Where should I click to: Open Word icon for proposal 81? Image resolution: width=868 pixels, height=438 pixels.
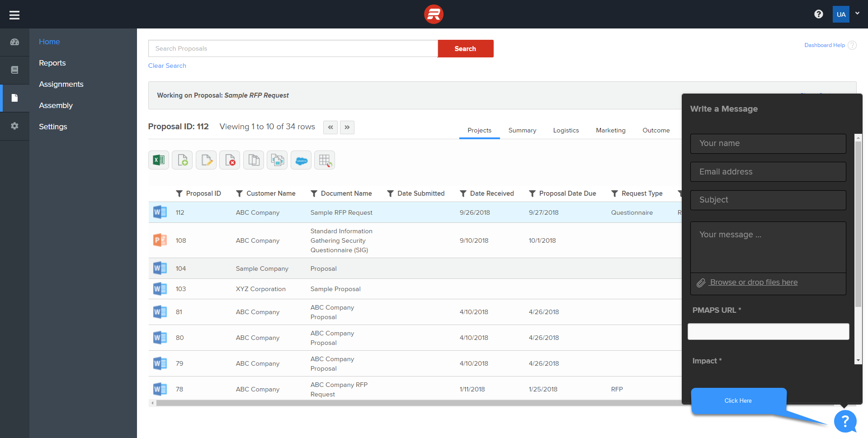pyautogui.click(x=160, y=311)
